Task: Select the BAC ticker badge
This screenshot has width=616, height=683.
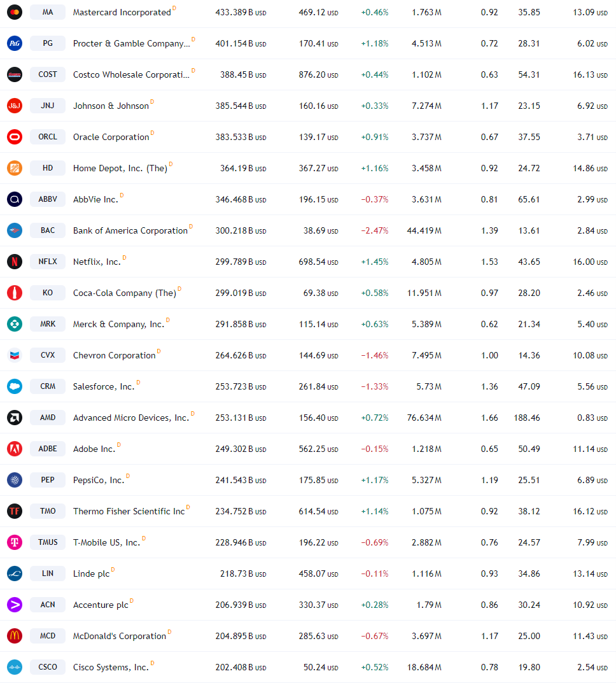Action: [x=48, y=230]
